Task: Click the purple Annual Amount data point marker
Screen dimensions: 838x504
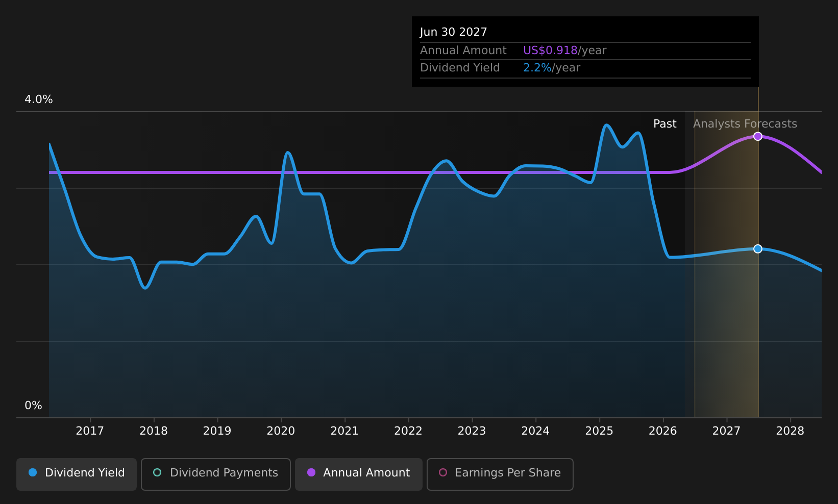Action: 758,136
